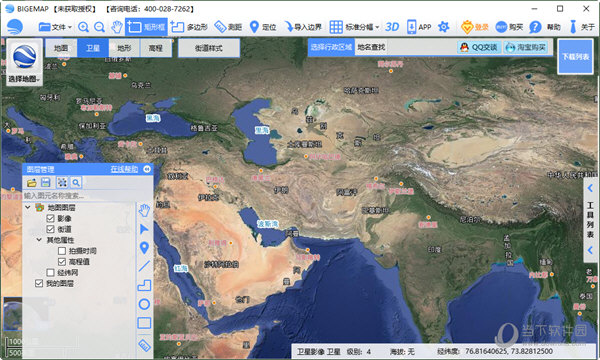This screenshot has height=360, width=600.
Task: Switch to the 地形 map tab
Action: tap(124, 48)
